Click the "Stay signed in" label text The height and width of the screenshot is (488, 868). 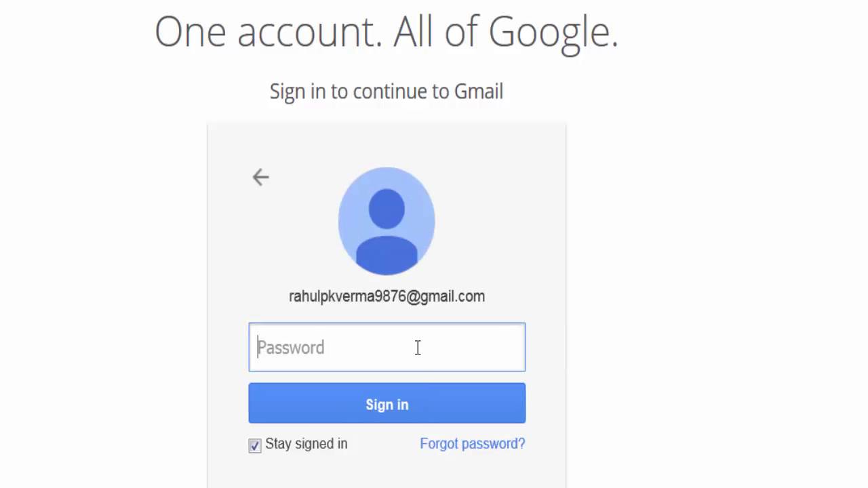[x=307, y=444]
